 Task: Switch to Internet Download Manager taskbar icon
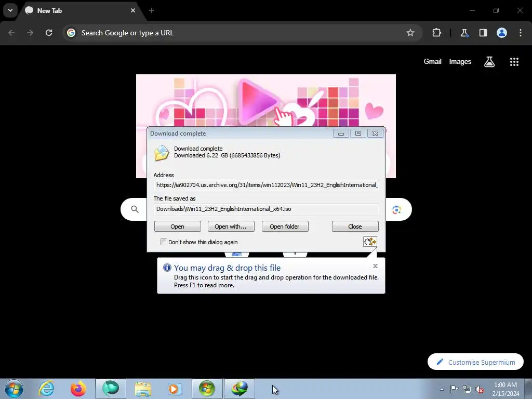(239, 389)
